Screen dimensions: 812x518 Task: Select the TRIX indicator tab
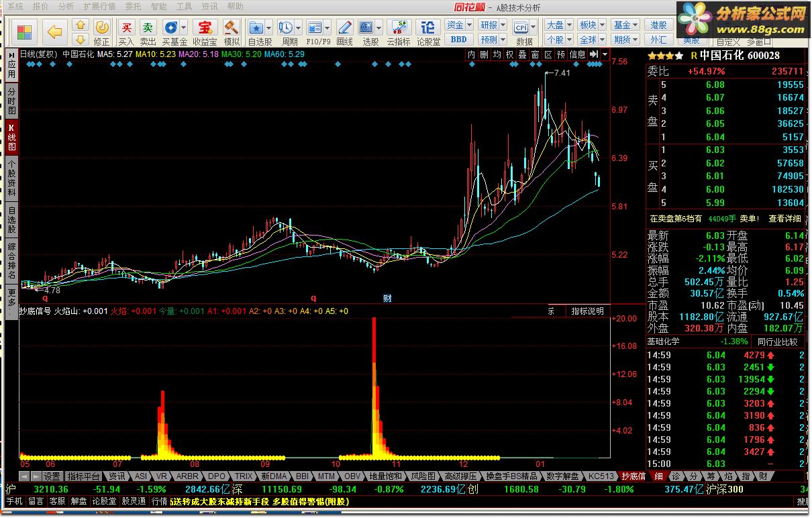pyautogui.click(x=244, y=476)
